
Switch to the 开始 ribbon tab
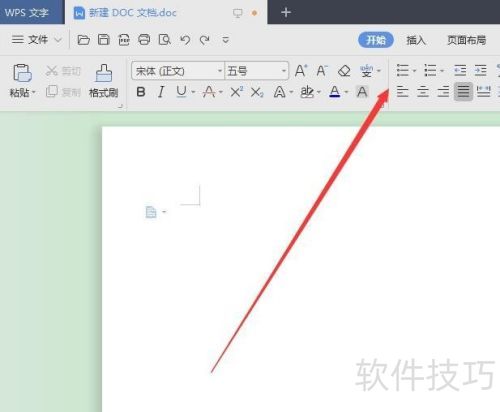(x=376, y=40)
